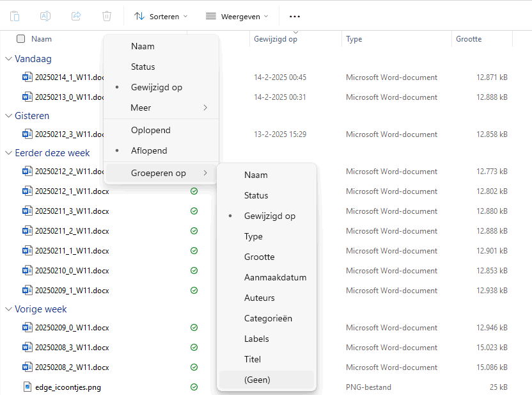Click sync status icon of edge_icoontjes.png

[194, 387]
